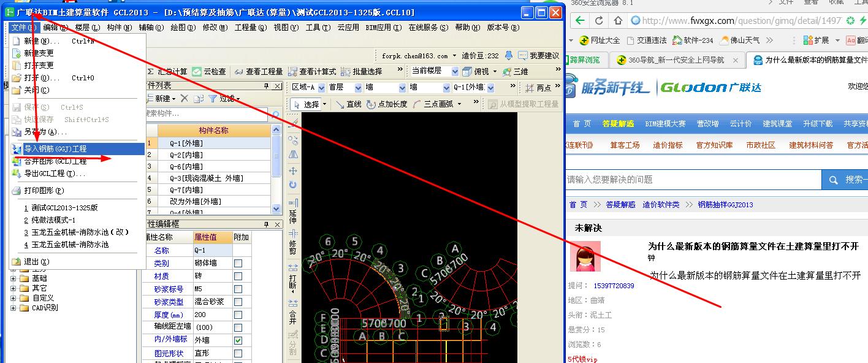Select the 直线 line drawing tool
This screenshot has width=868, height=363.
[348, 104]
